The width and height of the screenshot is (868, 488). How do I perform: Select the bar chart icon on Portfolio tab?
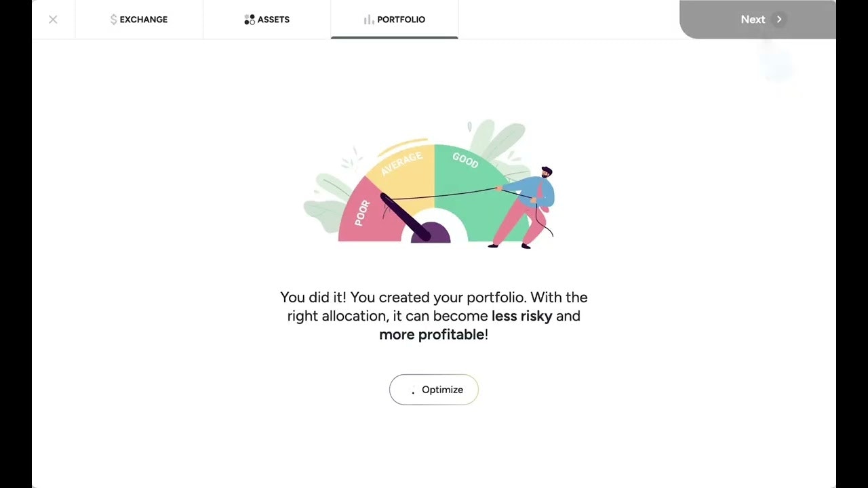coord(367,19)
